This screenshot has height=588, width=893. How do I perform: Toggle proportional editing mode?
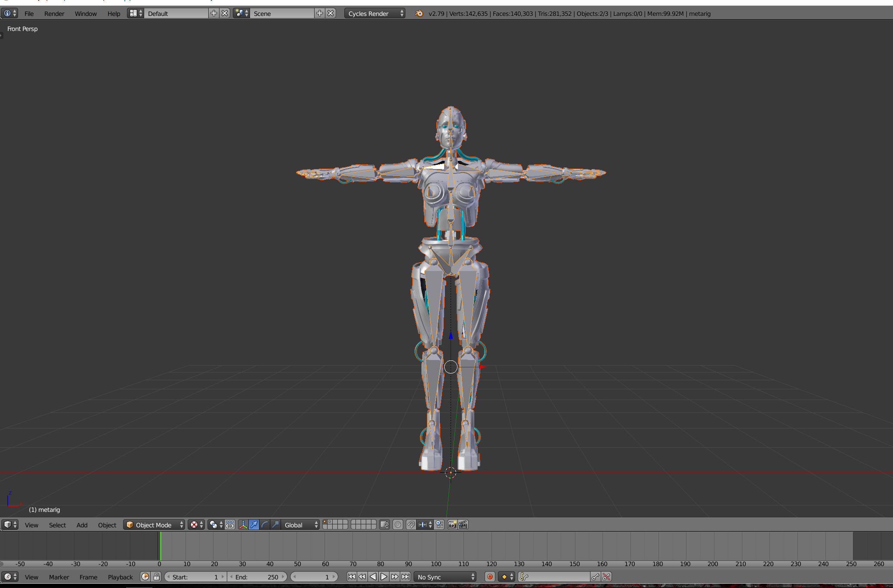398,525
